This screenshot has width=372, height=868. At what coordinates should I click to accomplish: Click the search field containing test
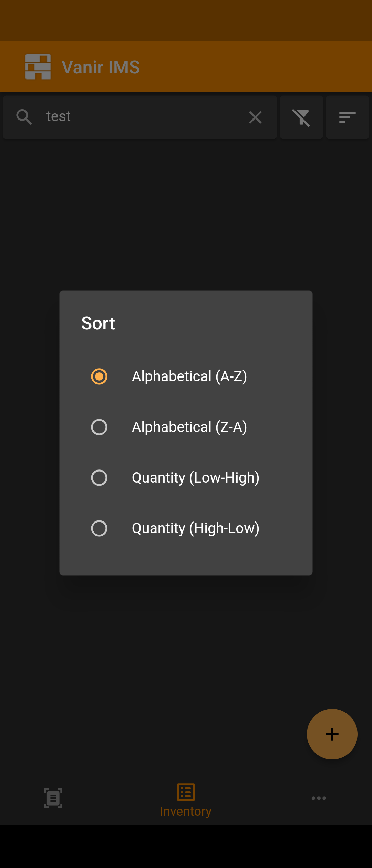(138, 117)
